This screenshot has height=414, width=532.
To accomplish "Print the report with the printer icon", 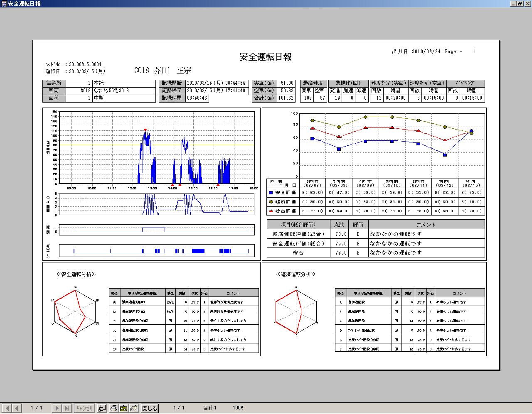I will point(114,408).
